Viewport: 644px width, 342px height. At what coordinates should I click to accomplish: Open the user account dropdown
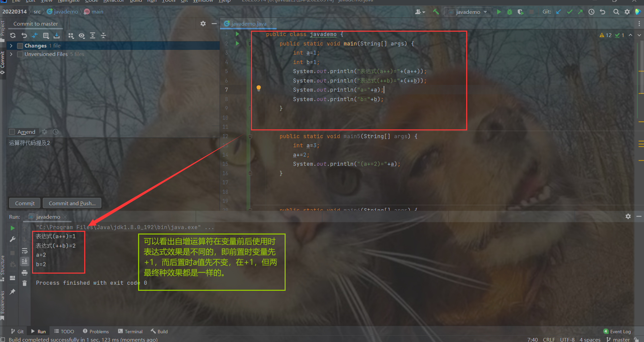click(420, 12)
